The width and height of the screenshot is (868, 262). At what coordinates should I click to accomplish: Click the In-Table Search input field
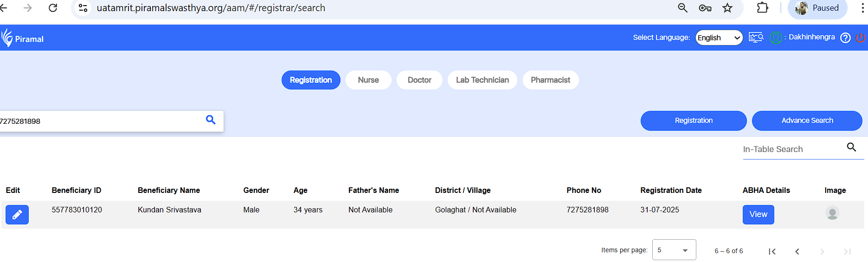[x=791, y=149]
